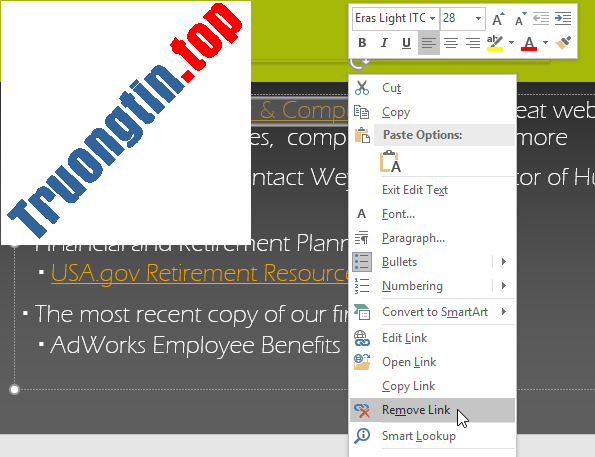Toggle Underline formatting
The image size is (595, 457).
click(406, 43)
